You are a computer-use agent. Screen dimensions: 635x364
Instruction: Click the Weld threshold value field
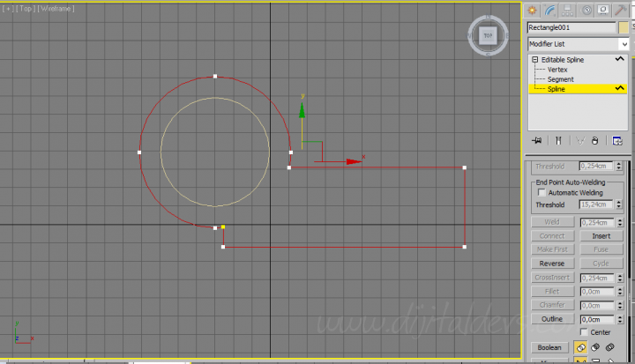[x=597, y=222]
